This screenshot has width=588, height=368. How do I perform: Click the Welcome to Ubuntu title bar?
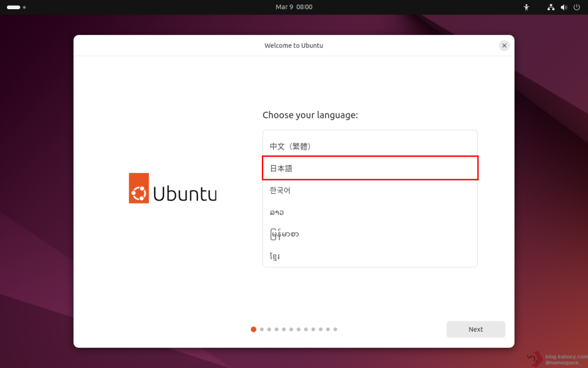(293, 45)
